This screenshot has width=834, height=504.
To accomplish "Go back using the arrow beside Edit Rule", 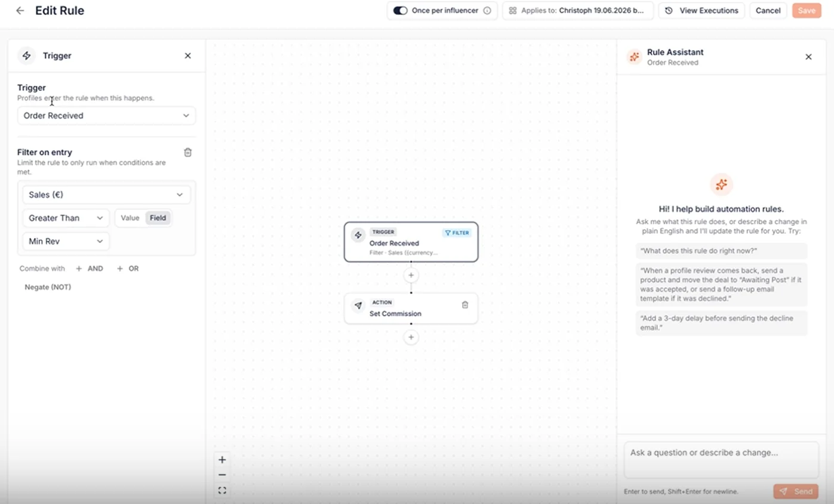I will pyautogui.click(x=20, y=11).
